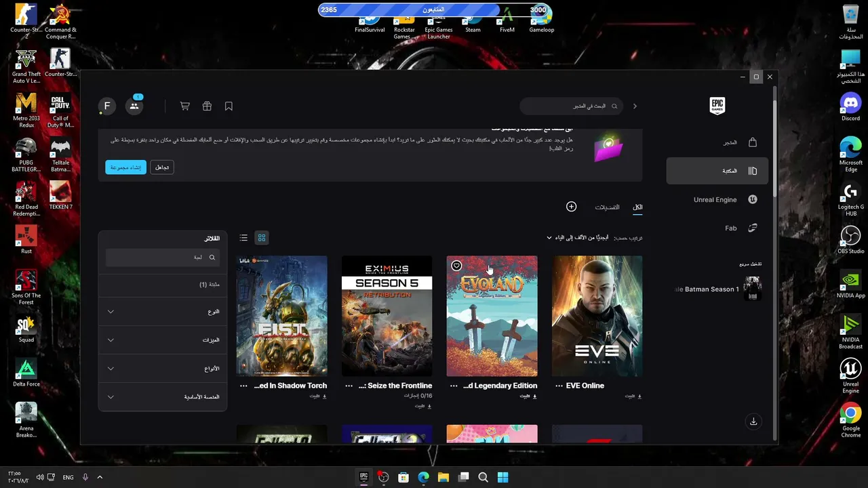Open the shopping cart
Screen dimensions: 868x488
point(184,106)
